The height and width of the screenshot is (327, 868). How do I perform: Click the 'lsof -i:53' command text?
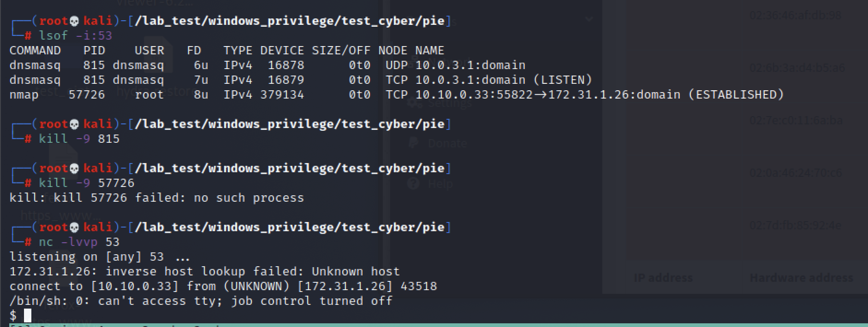coord(75,35)
